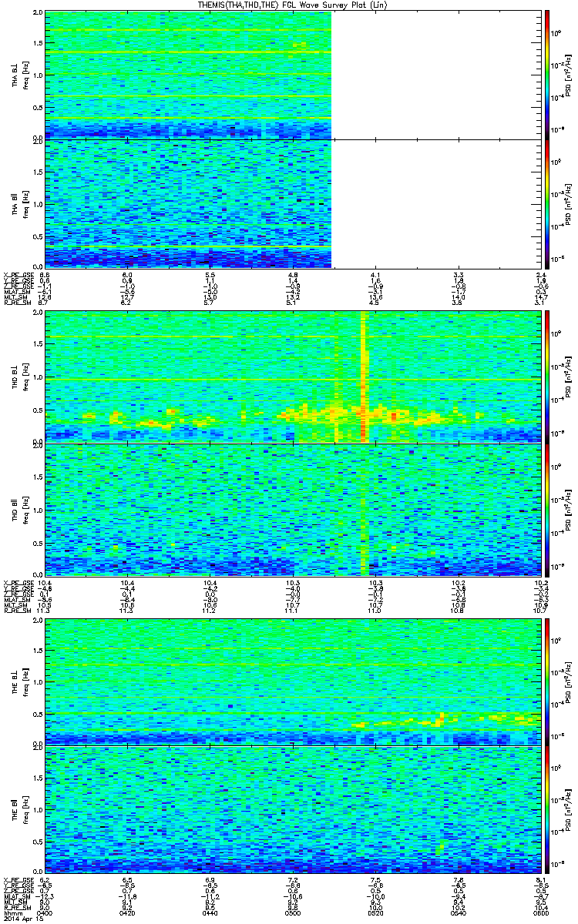This screenshot has width=578, height=924.
Task: Click the THD BII spectrogram panel
Action: click(x=292, y=509)
